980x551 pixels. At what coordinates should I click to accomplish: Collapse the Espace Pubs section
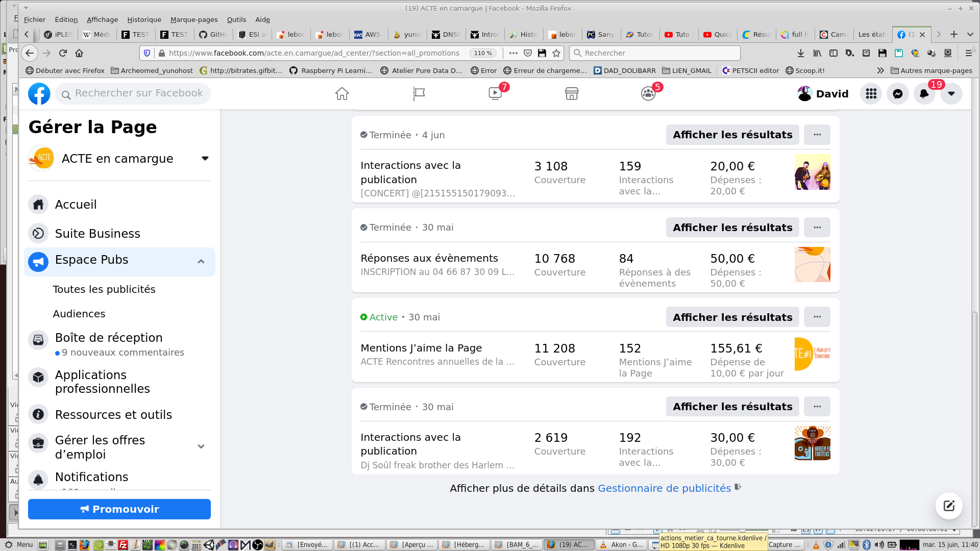[201, 262]
